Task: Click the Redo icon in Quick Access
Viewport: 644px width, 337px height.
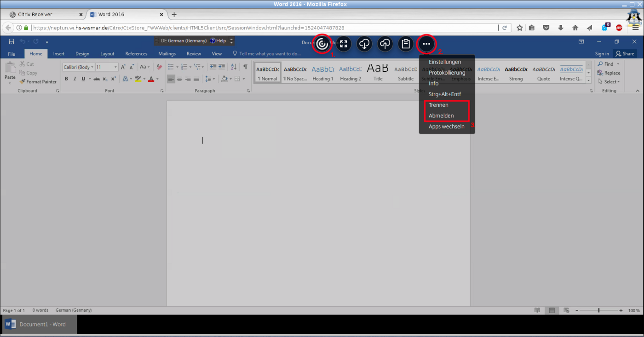Action: pyautogui.click(x=36, y=41)
